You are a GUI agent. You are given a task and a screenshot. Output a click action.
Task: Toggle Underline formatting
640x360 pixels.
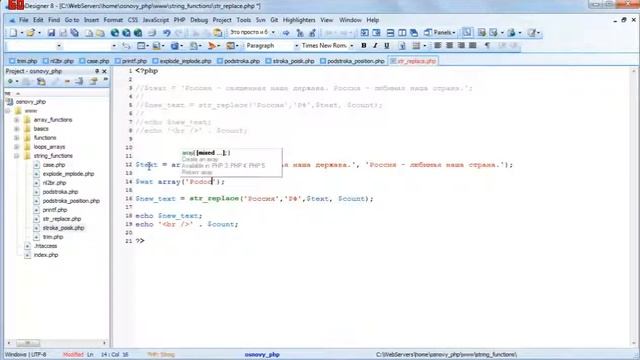click(x=387, y=46)
